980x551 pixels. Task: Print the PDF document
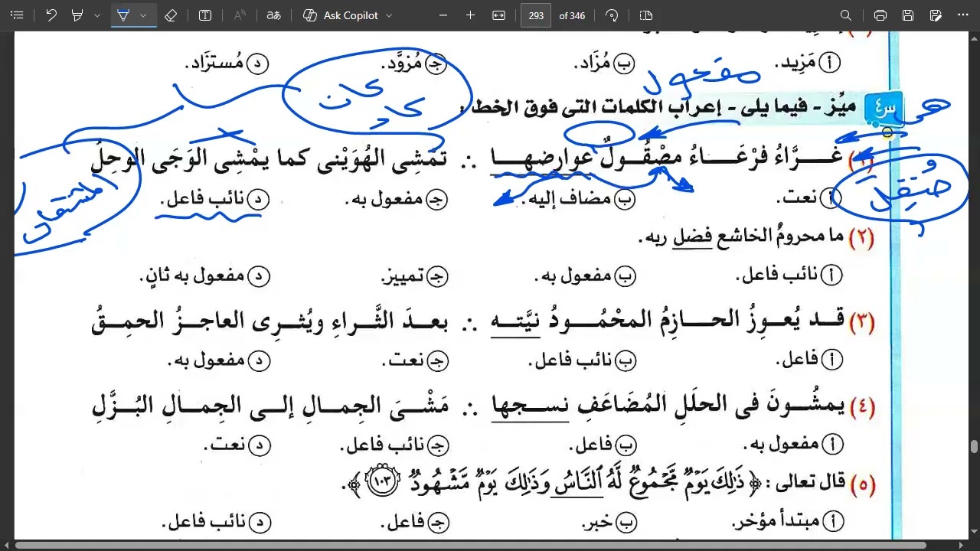click(x=880, y=15)
